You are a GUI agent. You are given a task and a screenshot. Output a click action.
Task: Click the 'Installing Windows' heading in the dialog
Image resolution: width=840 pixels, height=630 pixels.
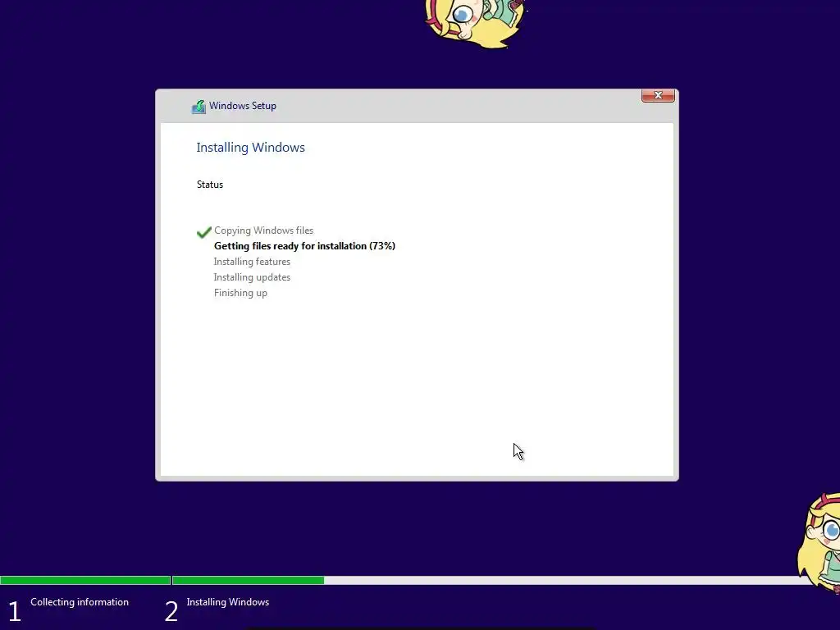pos(250,148)
